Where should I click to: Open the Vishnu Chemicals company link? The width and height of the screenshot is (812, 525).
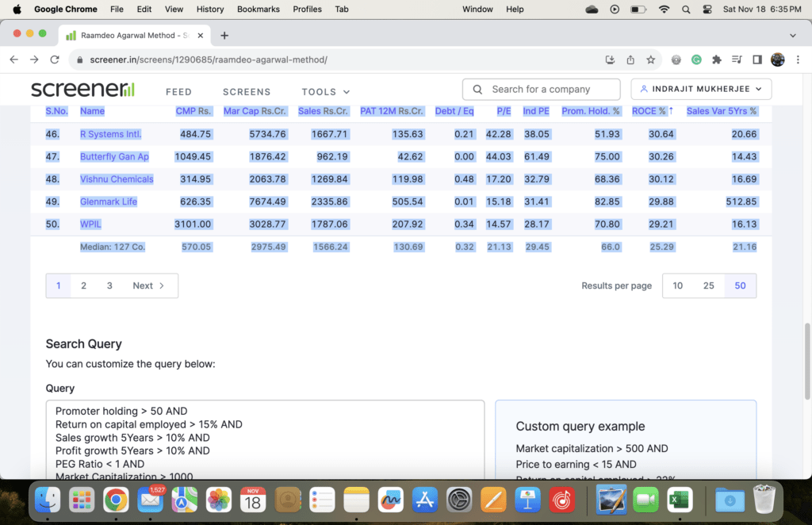117,179
